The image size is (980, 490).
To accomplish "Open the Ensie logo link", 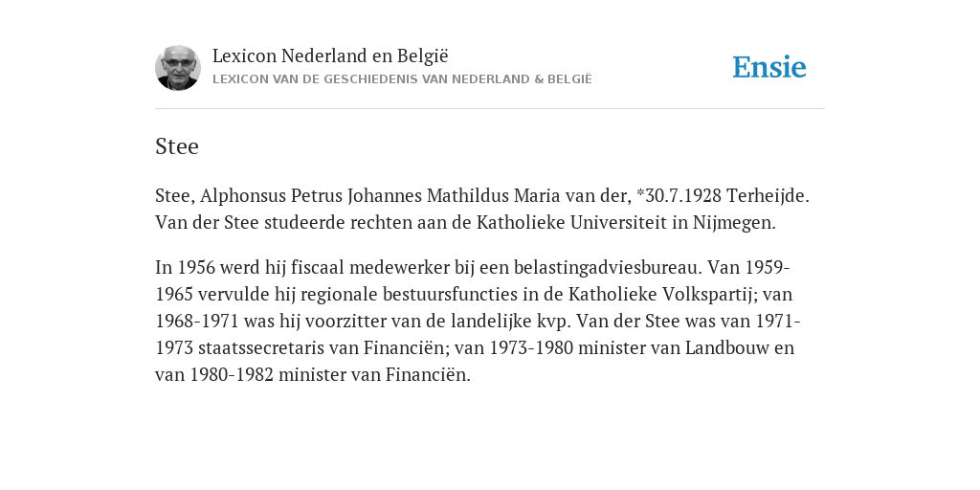I will coord(769,67).
